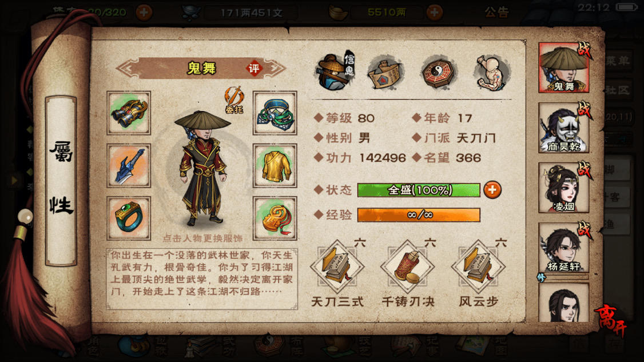The height and width of the screenshot is (362, 644).
Task: Open the jade ring accessory slot
Action: pyautogui.click(x=129, y=218)
